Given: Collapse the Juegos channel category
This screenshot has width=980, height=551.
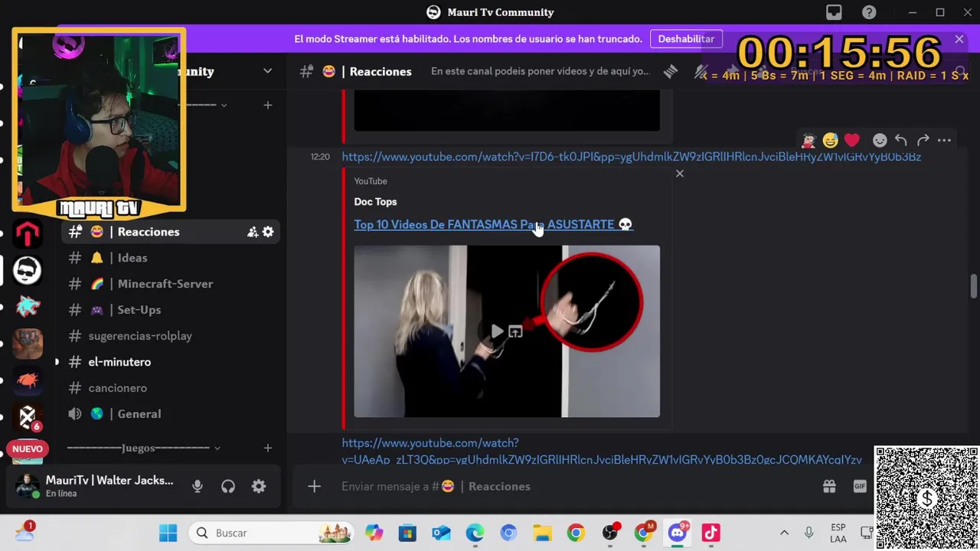Looking at the screenshot, I should point(217,448).
